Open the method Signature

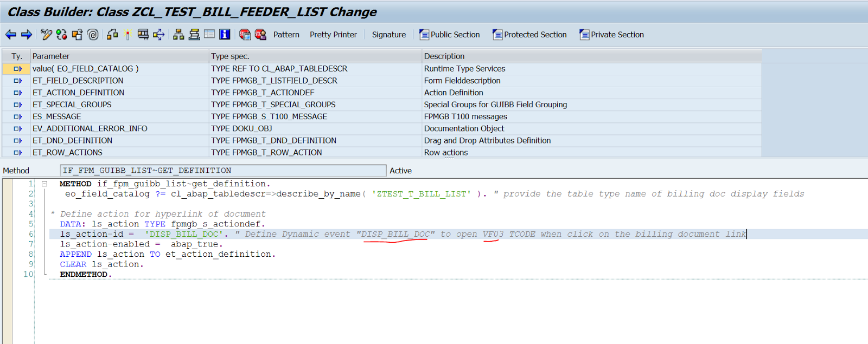388,35
